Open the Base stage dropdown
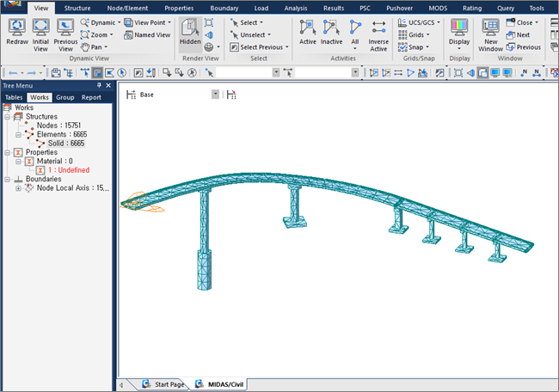The image size is (559, 392). pyautogui.click(x=215, y=95)
